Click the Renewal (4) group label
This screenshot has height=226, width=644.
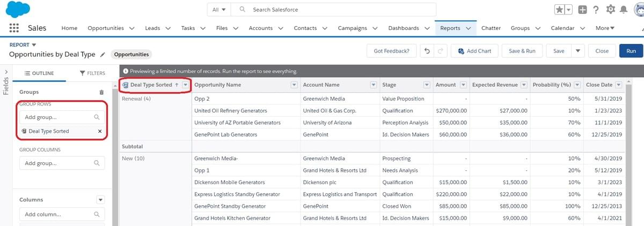[x=136, y=99]
